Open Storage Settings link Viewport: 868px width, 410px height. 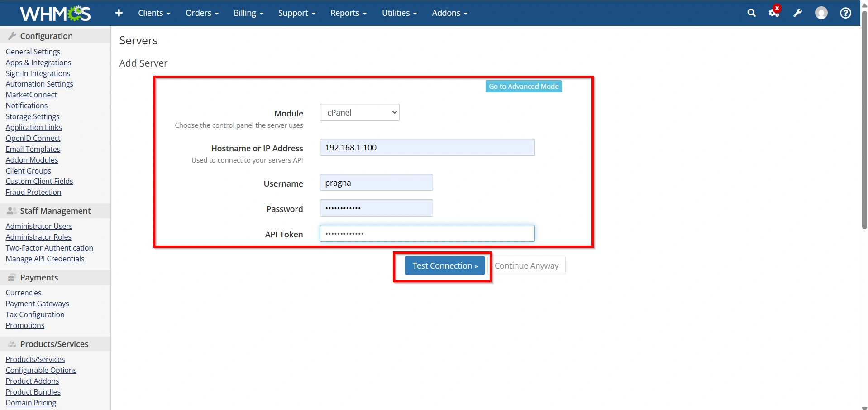point(33,116)
